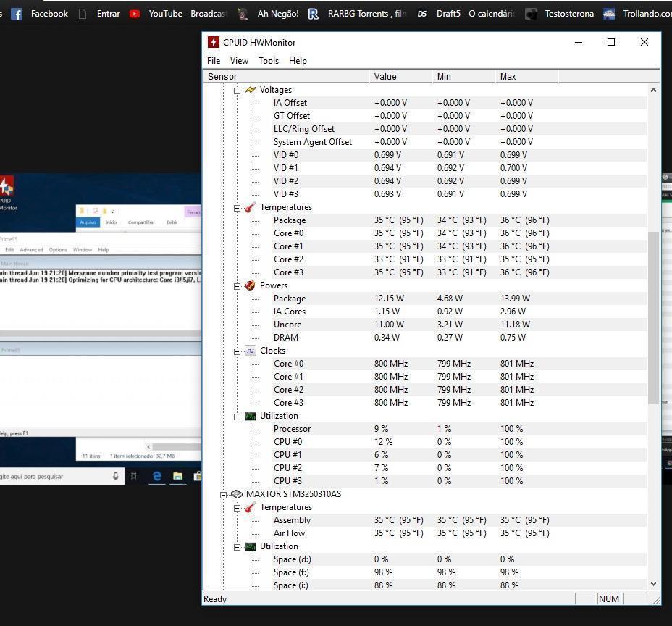
Task: Open the YouTube bookmark icon
Action: [x=135, y=14]
